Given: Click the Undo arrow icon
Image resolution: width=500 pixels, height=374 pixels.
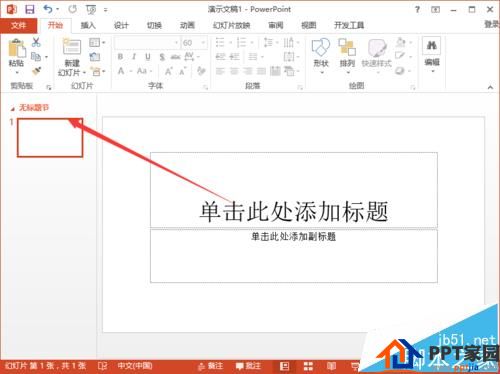Looking at the screenshot, I should [x=48, y=9].
